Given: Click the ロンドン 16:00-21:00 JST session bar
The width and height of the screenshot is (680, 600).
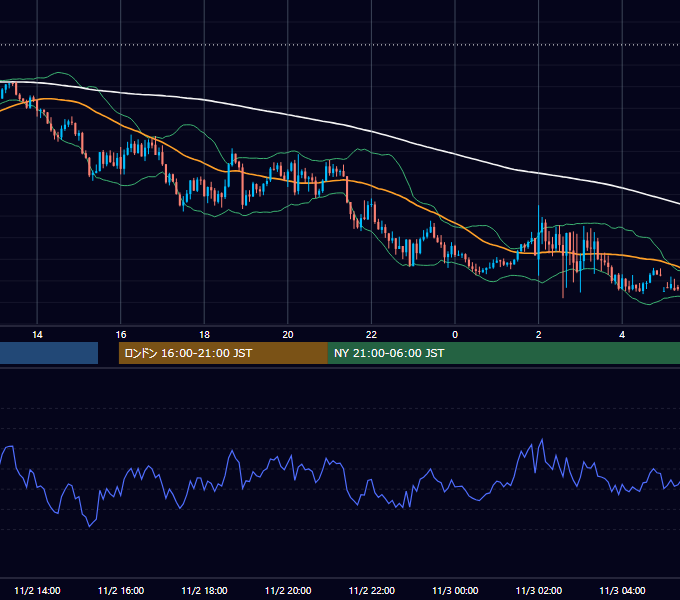Looking at the screenshot, I should tap(223, 353).
